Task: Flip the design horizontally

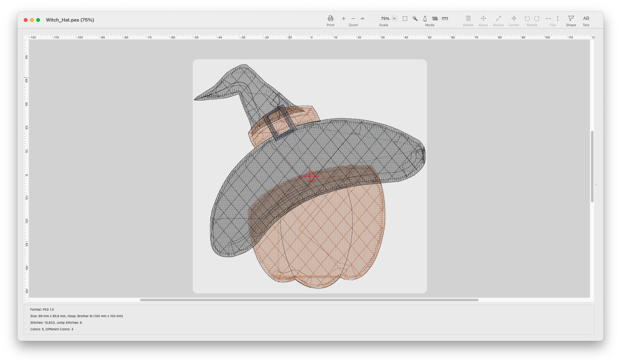Action: click(x=548, y=19)
